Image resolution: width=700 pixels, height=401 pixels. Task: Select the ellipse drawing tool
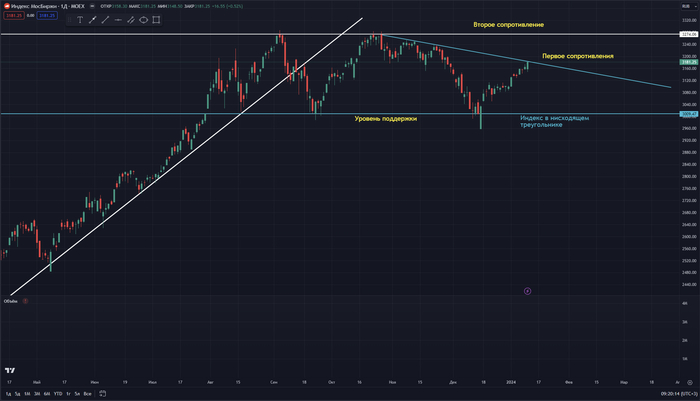(x=143, y=20)
